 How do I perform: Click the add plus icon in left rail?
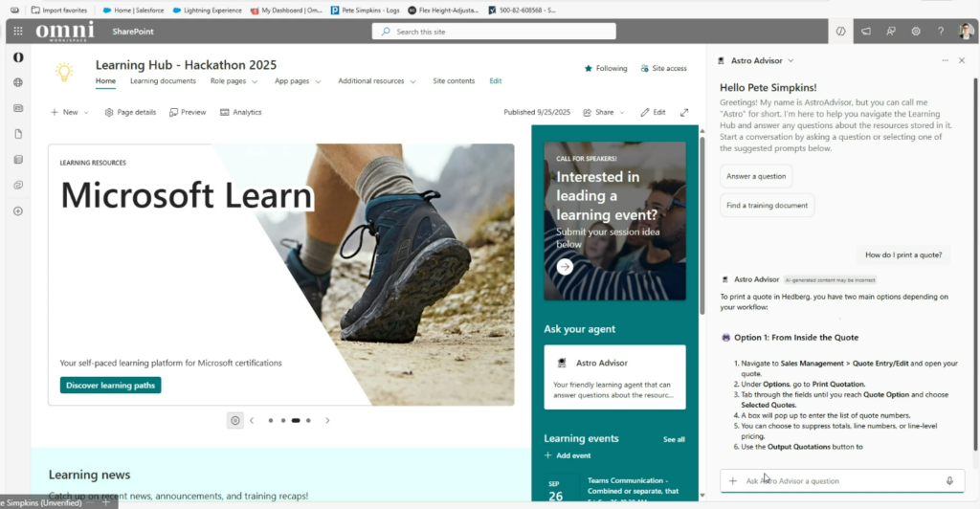click(x=18, y=211)
